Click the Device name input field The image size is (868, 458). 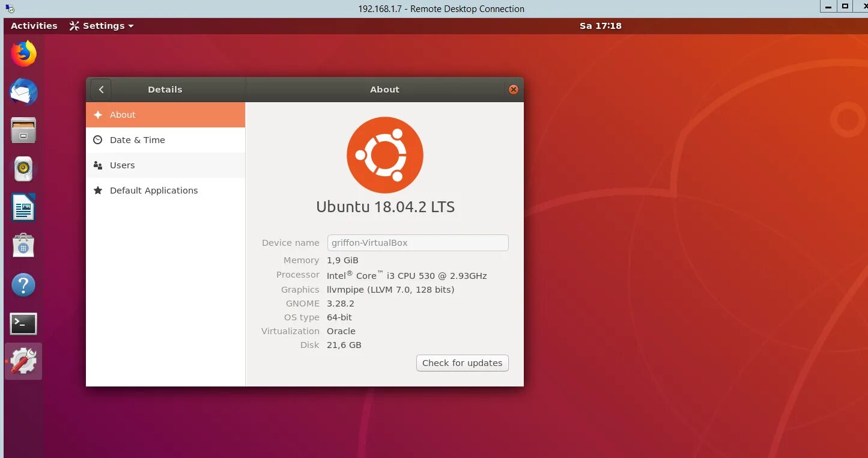417,243
